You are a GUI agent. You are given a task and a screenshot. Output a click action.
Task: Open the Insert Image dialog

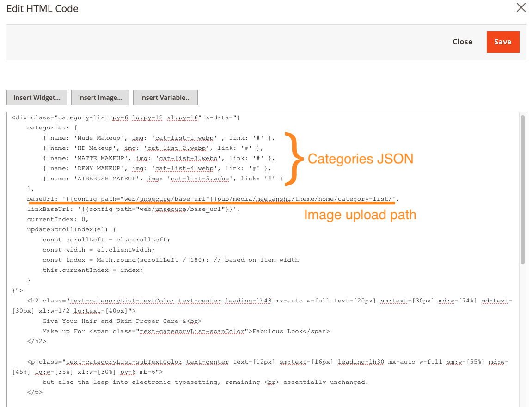point(100,98)
